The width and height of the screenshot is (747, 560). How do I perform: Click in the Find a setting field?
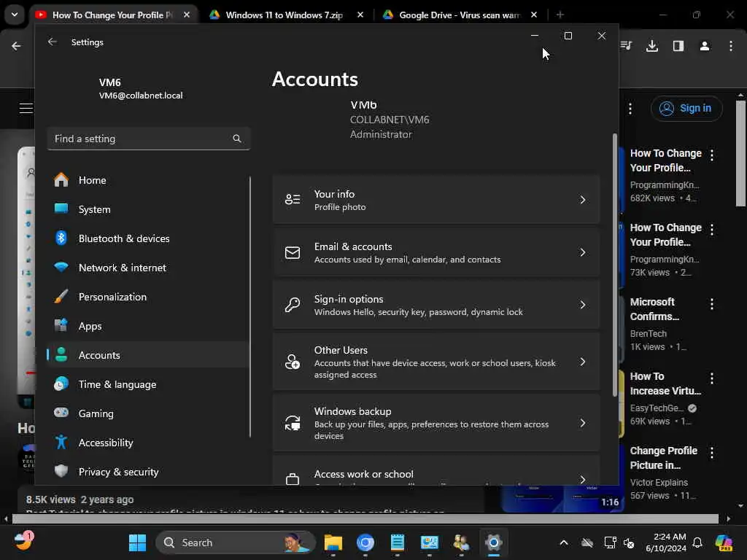pos(149,139)
